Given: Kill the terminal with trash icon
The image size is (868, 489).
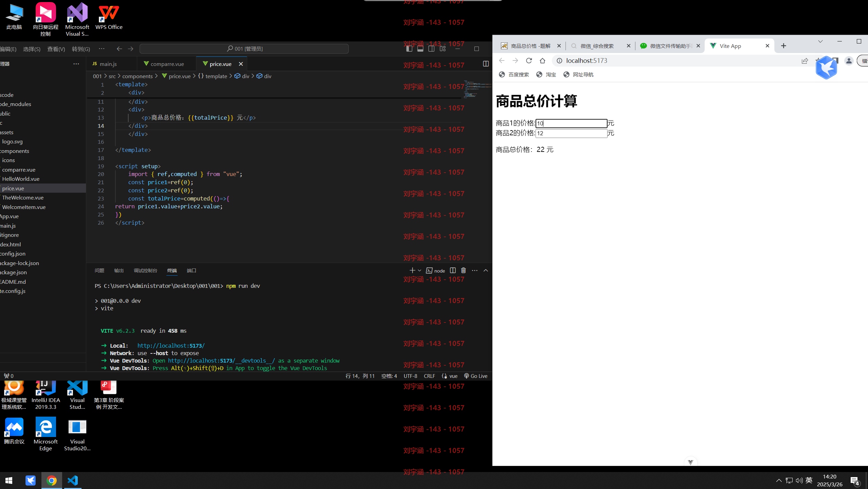Looking at the screenshot, I should pos(464,270).
